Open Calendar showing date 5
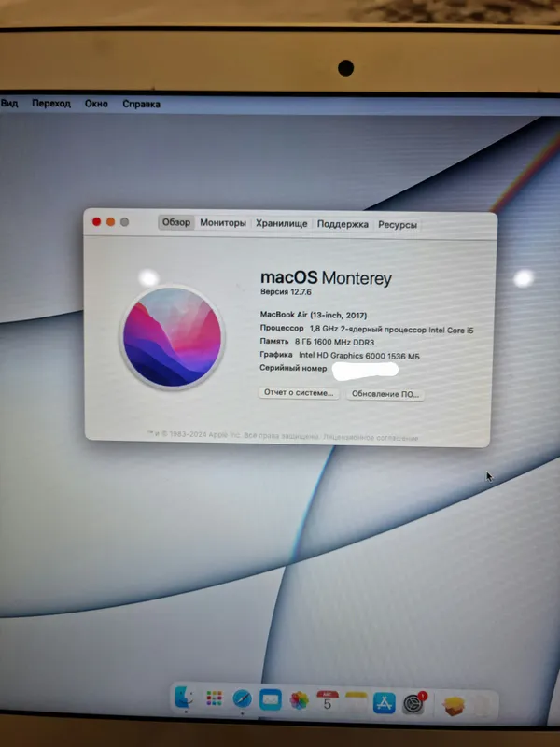The image size is (560, 747). pos(328,701)
